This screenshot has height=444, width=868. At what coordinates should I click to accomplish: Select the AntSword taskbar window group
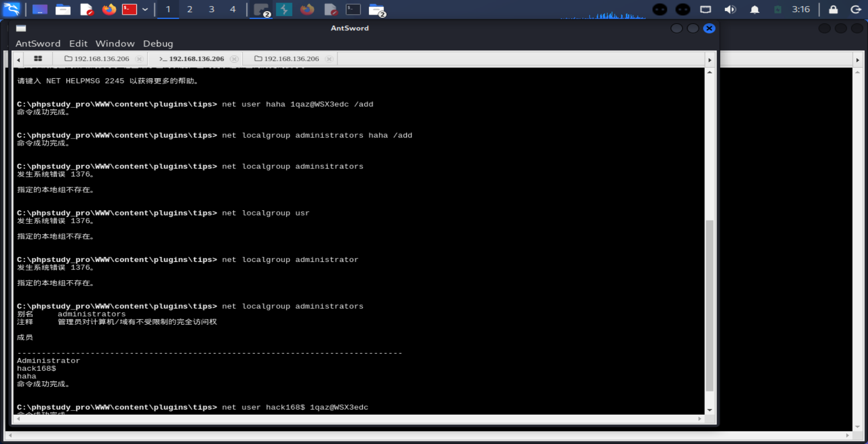tap(262, 10)
